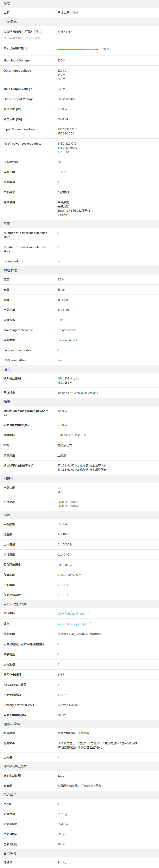The image size is (159, 868).
Task: Click the 相符性 section heading
Action: pos(8,478)
